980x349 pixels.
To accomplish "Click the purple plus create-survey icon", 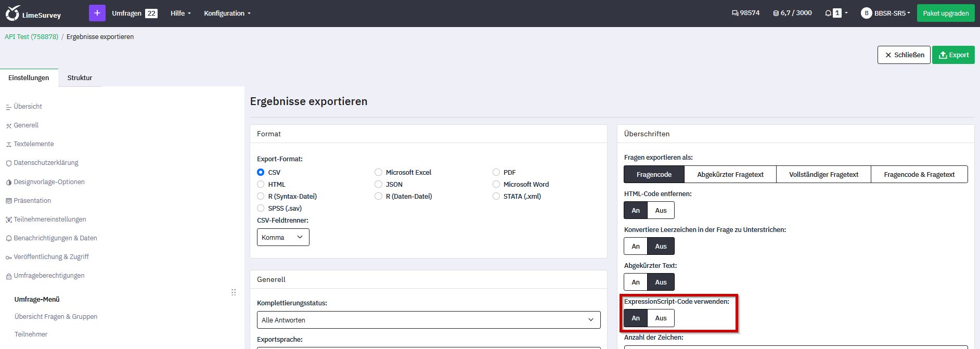I will tap(97, 13).
